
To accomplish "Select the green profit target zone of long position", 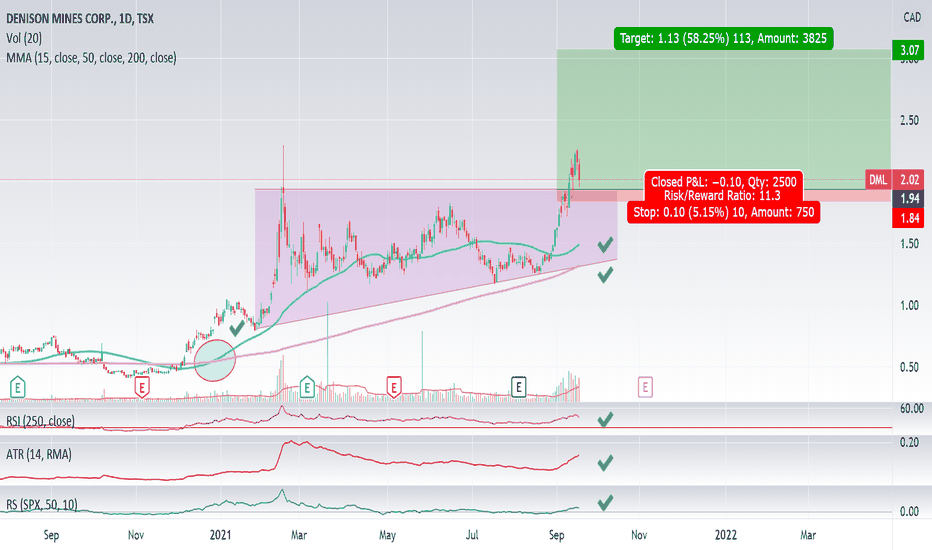I will pyautogui.click(x=723, y=119).
